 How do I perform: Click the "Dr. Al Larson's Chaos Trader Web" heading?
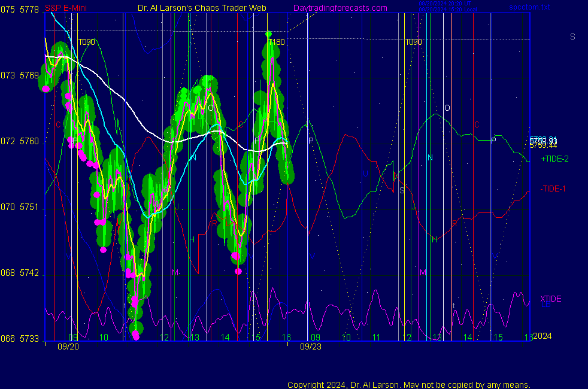[x=202, y=8]
